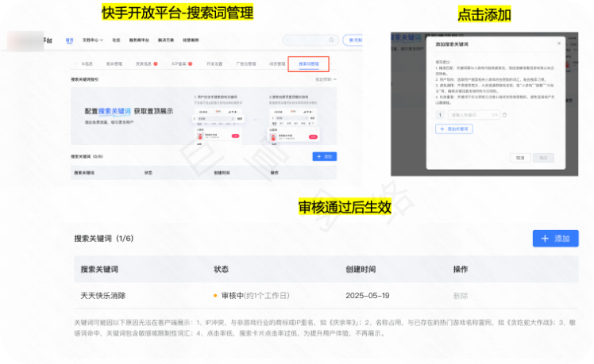This screenshot has height=364, width=594.
Task: Click the 添加 button beside 搜索关键词 (0/6)
Action: [325, 157]
